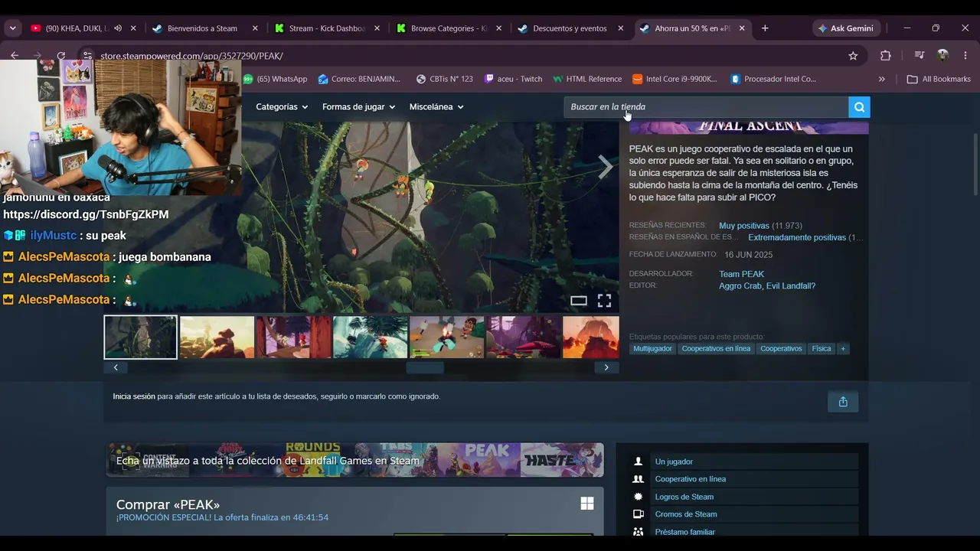
Task: Open the WhatsApp bookmark
Action: point(276,79)
